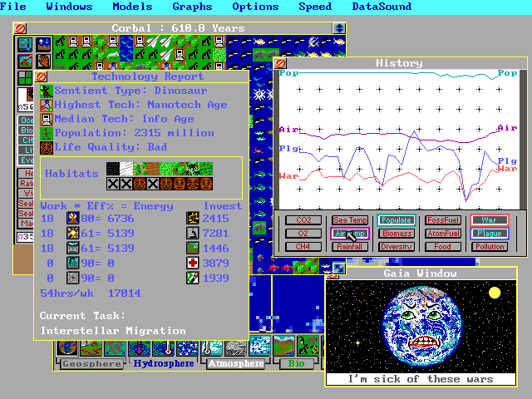Turn off the War graph in History

490,219
